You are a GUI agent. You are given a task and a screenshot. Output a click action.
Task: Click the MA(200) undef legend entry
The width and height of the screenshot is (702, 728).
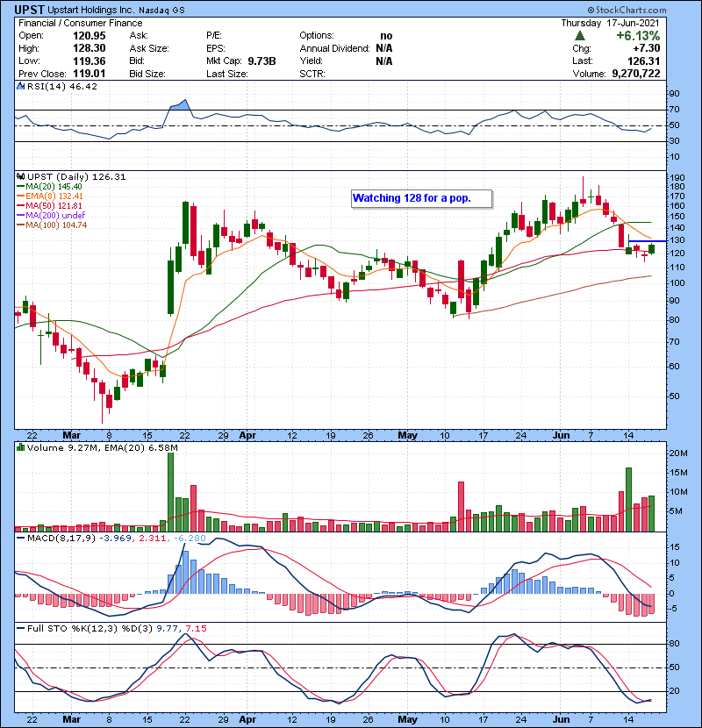pos(51,215)
